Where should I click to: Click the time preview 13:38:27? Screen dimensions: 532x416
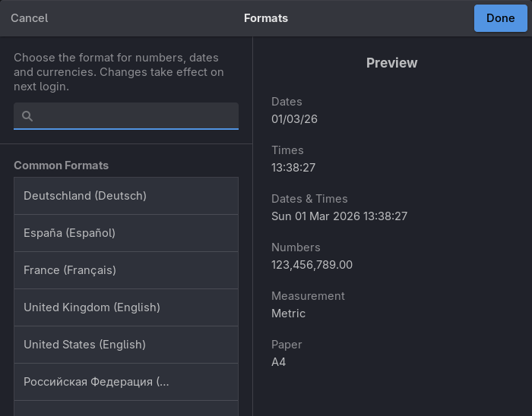pos(293,168)
